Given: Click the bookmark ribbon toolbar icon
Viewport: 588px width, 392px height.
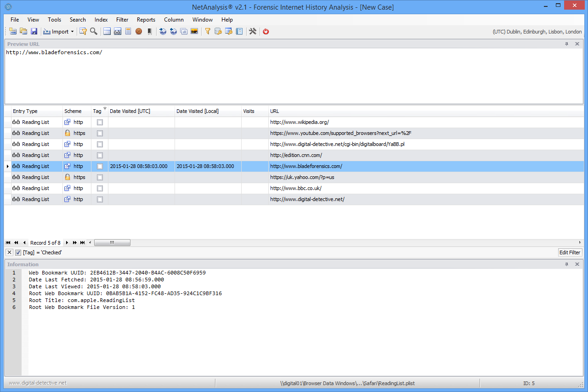Looking at the screenshot, I should point(149,31).
